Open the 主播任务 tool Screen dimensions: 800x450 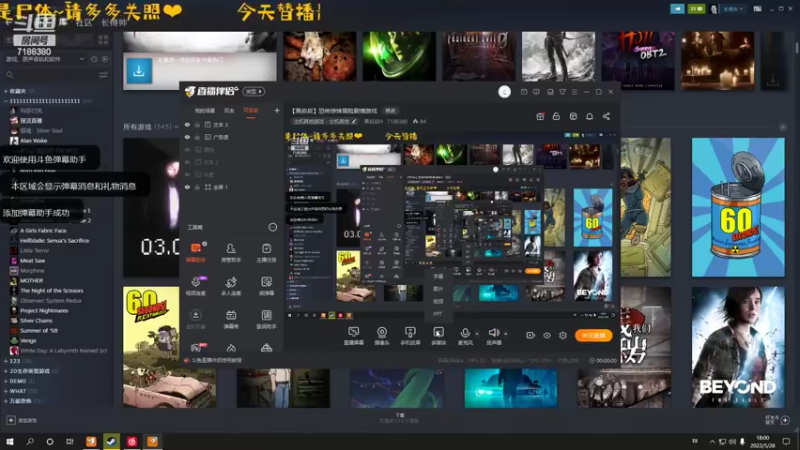266,252
